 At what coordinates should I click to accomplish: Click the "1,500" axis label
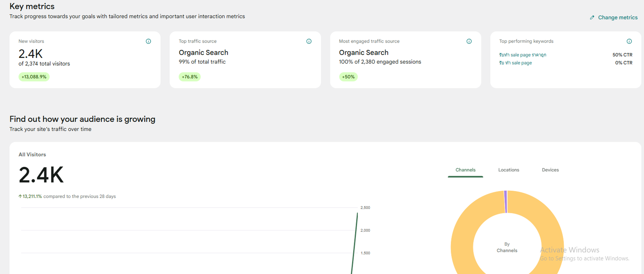coord(365,253)
